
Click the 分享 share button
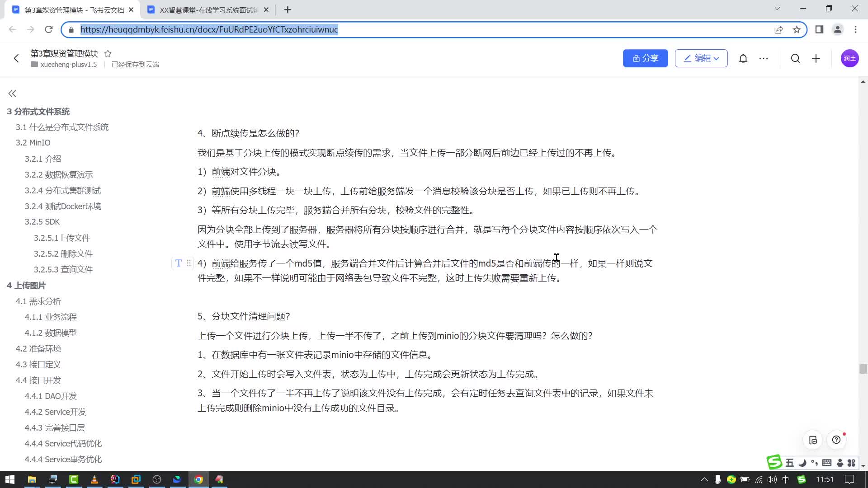pyautogui.click(x=645, y=58)
